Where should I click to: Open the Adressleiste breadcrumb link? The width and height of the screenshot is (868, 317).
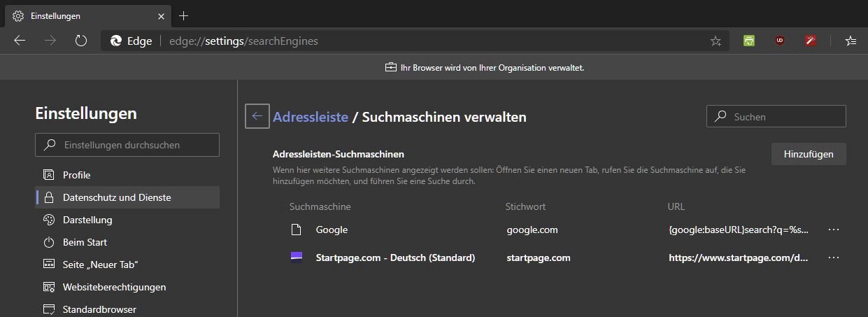tap(311, 117)
